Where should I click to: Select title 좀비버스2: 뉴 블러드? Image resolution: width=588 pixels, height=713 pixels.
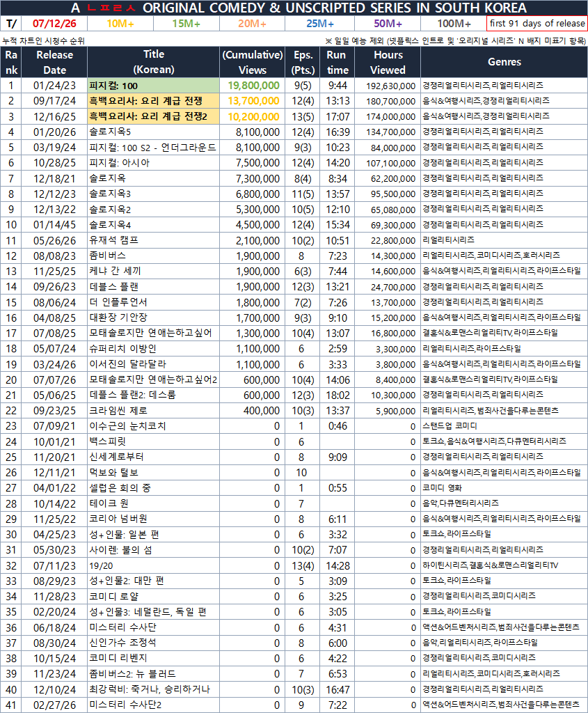point(153,674)
